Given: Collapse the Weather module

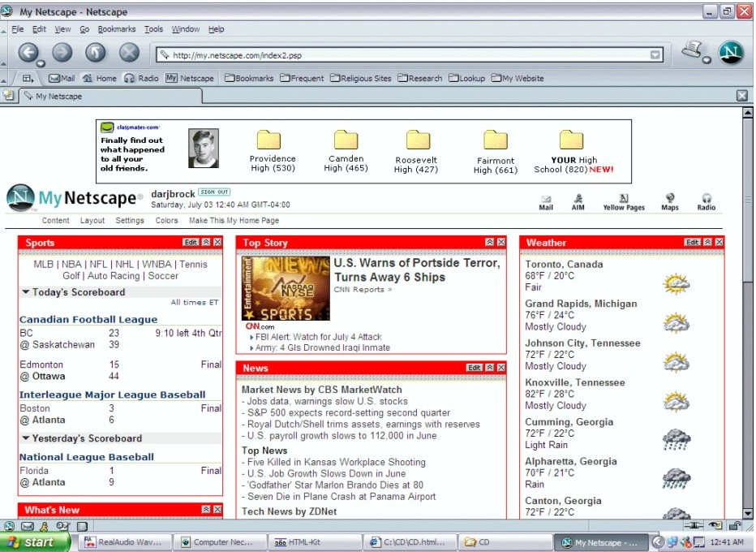Looking at the screenshot, I should click(707, 242).
